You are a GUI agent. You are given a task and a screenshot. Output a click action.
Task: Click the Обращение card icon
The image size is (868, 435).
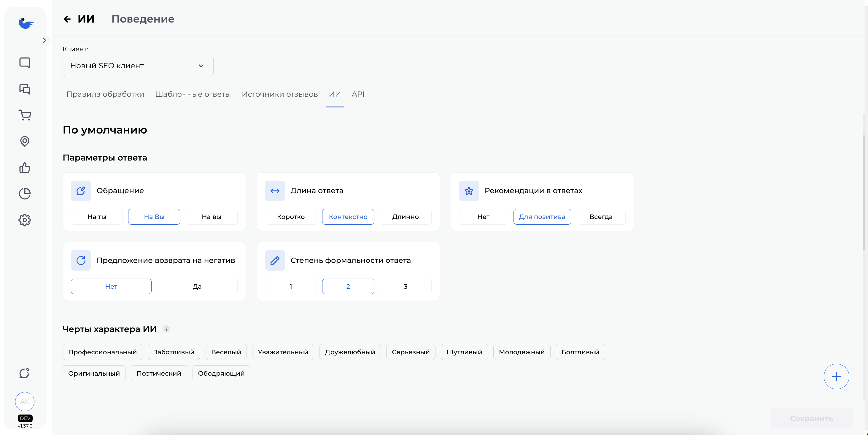point(81,191)
